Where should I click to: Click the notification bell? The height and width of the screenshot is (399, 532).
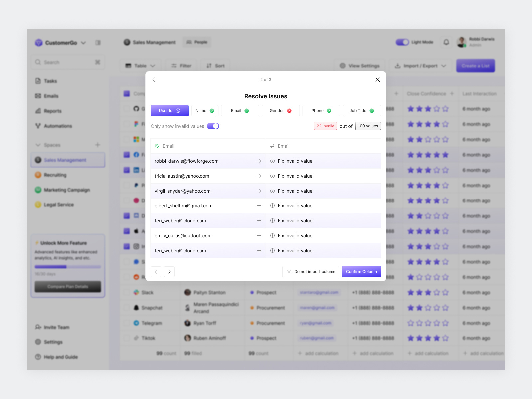pyautogui.click(x=446, y=42)
